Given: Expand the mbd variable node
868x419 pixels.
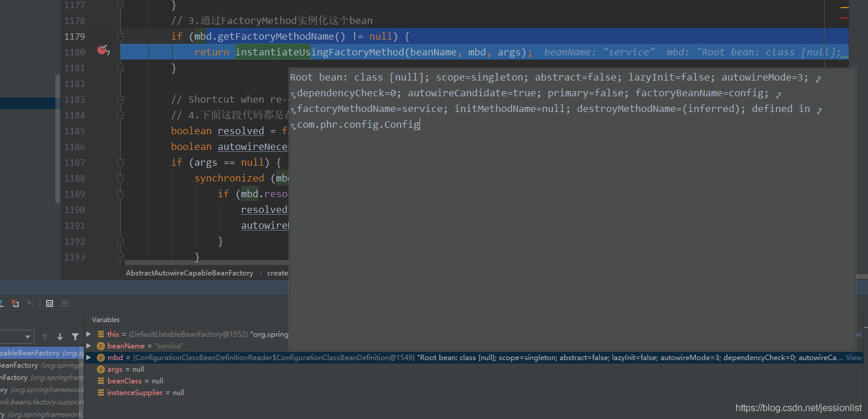Looking at the screenshot, I should click(x=89, y=358).
